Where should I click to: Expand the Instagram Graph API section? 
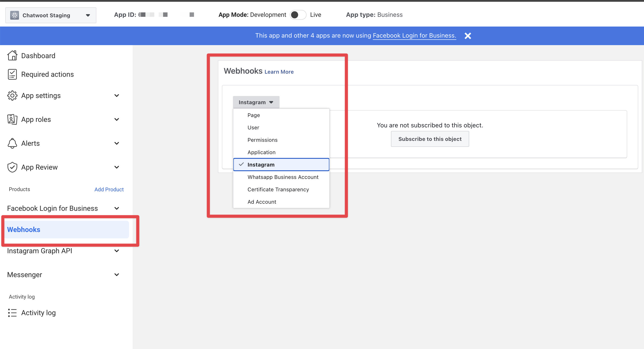[x=116, y=251]
